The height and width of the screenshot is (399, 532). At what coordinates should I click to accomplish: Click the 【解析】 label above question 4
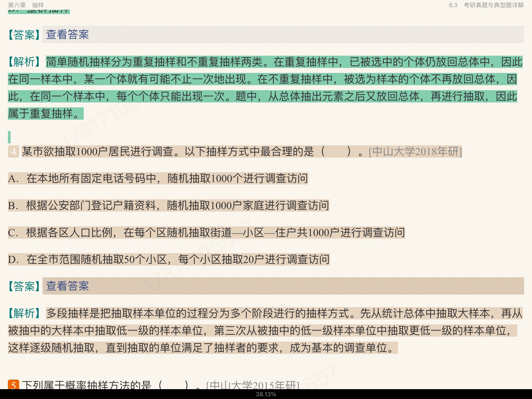click(24, 62)
